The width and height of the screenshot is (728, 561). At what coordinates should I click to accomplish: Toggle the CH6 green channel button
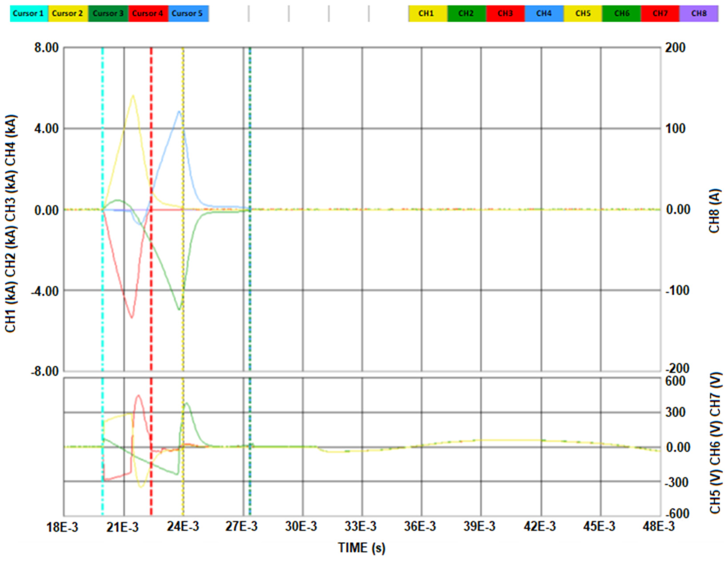point(622,14)
